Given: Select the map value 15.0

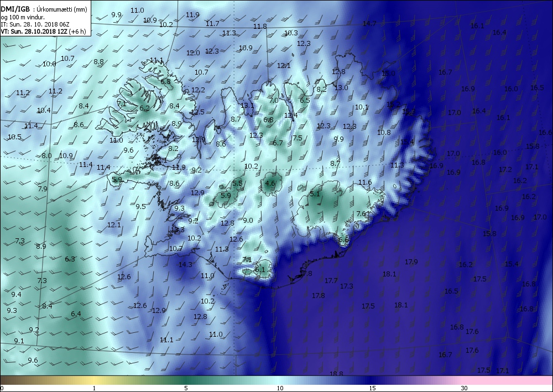Looking at the screenshot, I should (x=388, y=74).
